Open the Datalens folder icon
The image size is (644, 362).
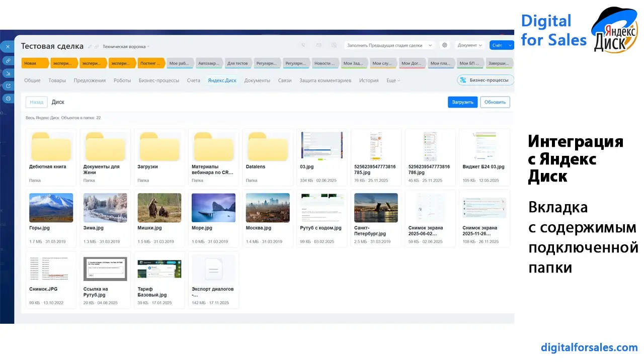tap(268, 146)
